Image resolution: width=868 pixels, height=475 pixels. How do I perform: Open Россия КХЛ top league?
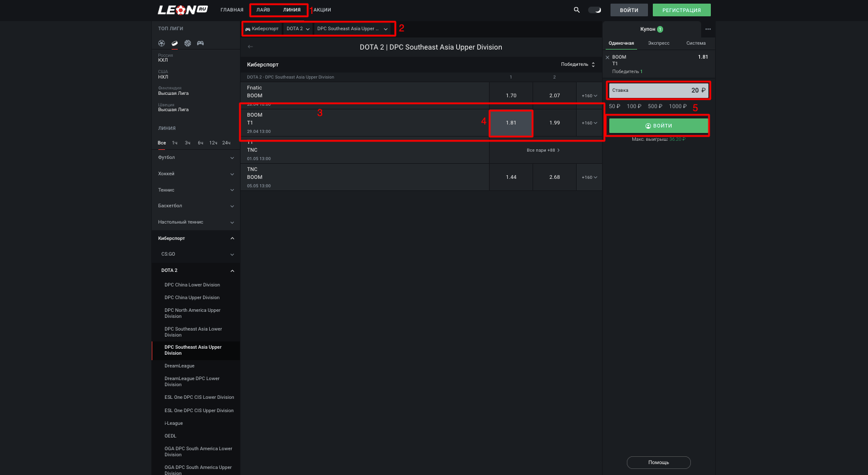tap(196, 58)
